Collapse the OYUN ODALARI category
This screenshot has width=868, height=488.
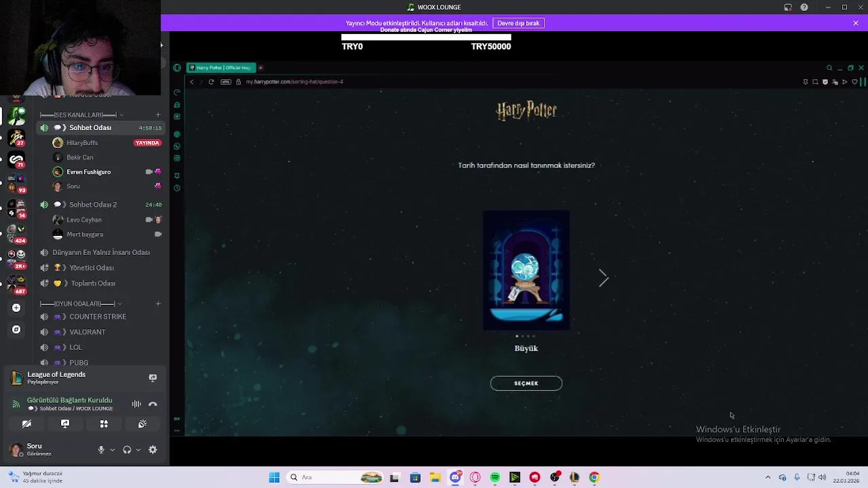click(x=81, y=304)
